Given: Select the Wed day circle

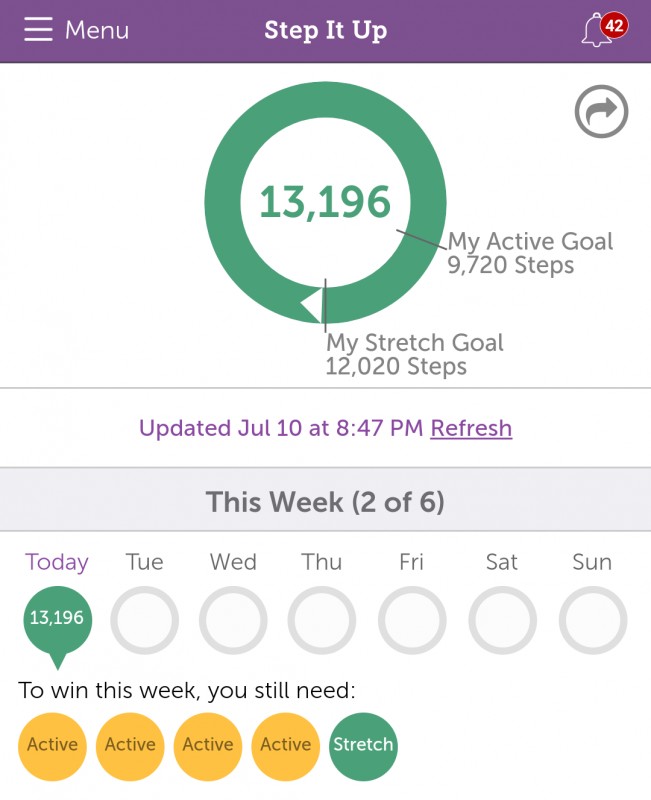Looking at the screenshot, I should tap(233, 620).
